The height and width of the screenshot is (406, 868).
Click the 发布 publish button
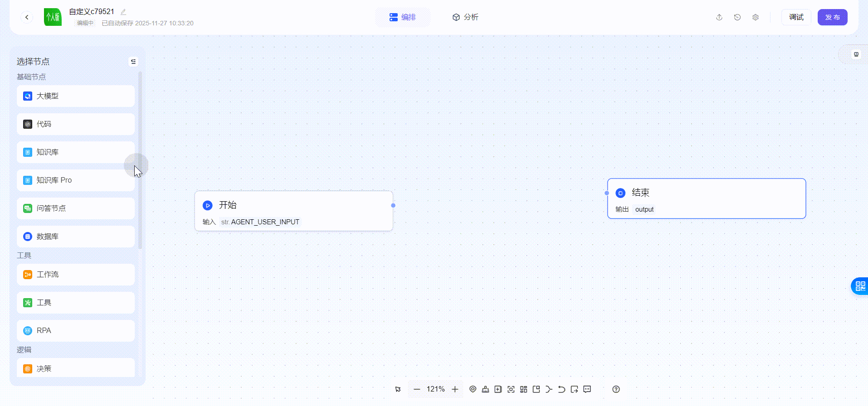(832, 17)
